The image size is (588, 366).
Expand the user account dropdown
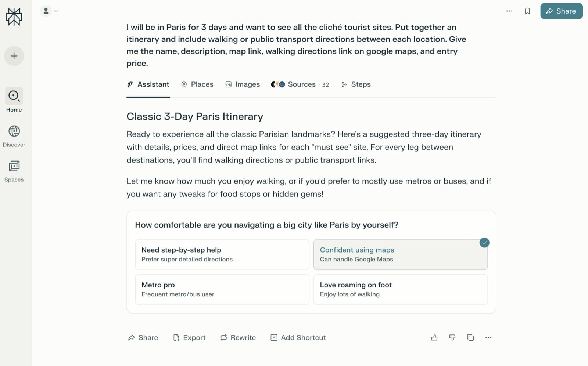pos(49,11)
